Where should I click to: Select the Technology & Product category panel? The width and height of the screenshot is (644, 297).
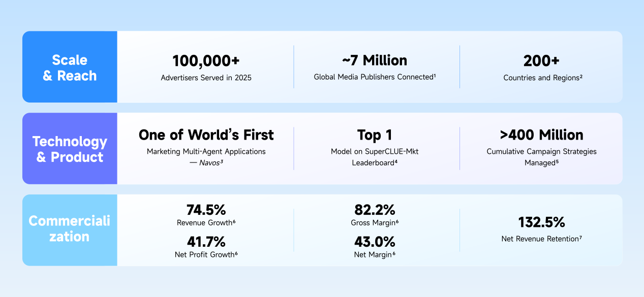(x=70, y=149)
